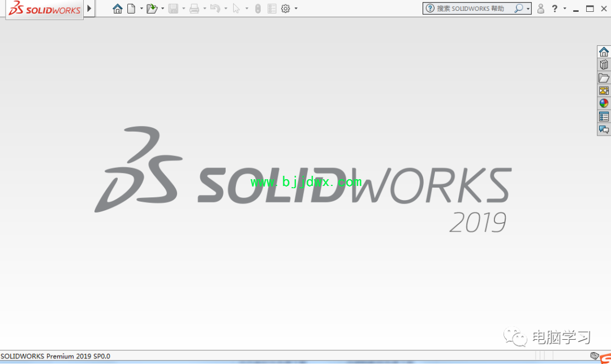The image size is (611, 364).
Task: Click the Rebuild traffic light icon
Action: tap(258, 8)
